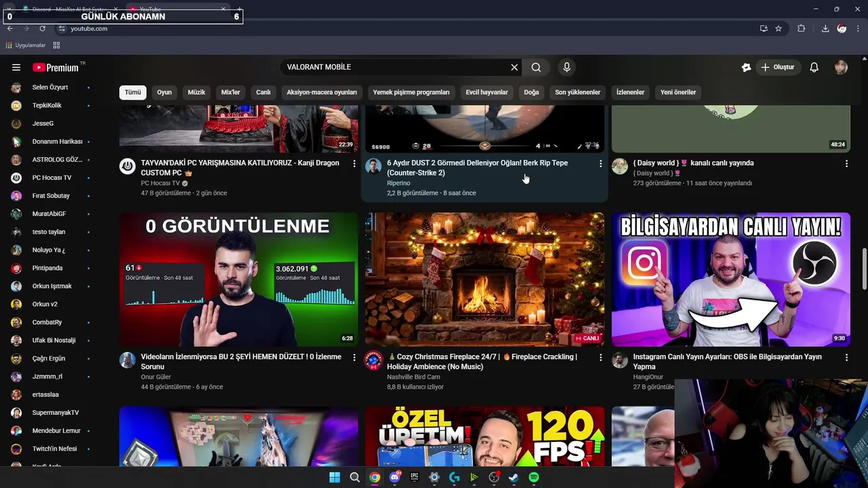Open Twitch'in Nefesi subscription in sidebar
This screenshot has height=488, width=868.
[51, 449]
